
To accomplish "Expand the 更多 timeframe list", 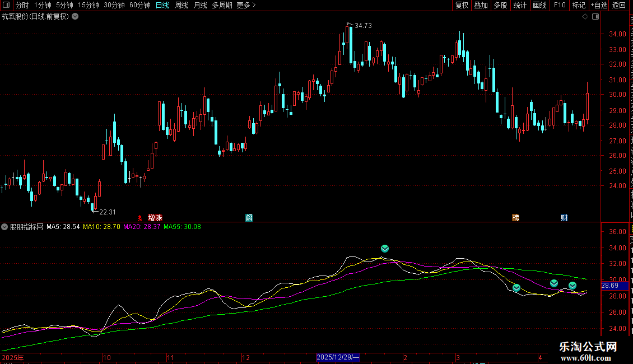I will tap(246, 5).
